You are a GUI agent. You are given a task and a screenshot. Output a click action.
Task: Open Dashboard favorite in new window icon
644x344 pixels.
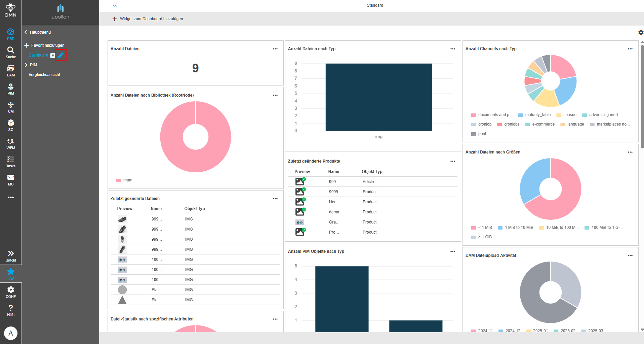tap(53, 56)
